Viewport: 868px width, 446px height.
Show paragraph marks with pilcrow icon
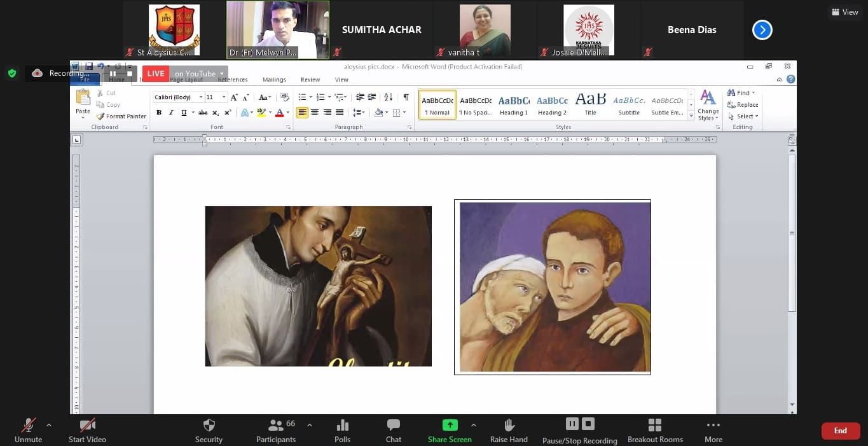tap(406, 97)
